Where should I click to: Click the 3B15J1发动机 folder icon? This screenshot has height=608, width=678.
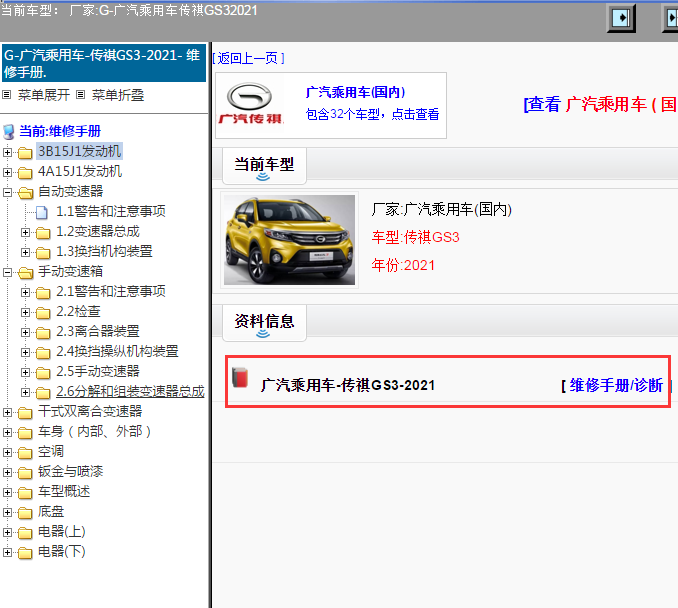click(x=25, y=152)
